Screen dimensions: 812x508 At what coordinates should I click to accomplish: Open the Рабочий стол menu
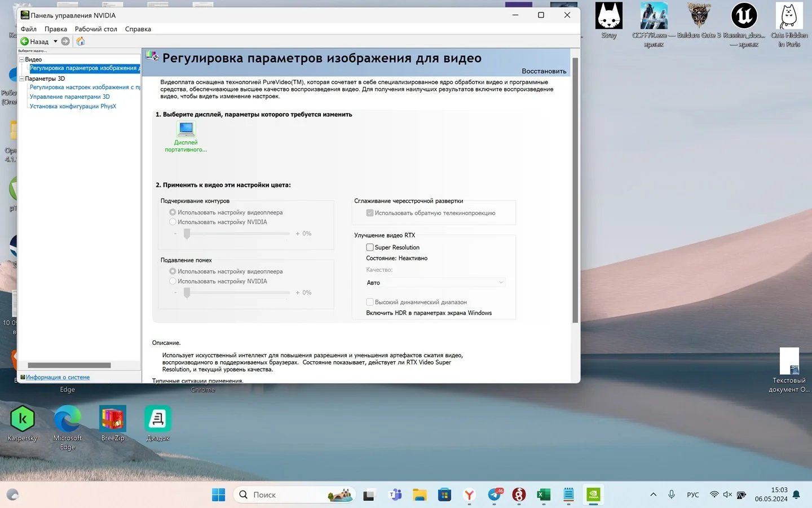(96, 29)
